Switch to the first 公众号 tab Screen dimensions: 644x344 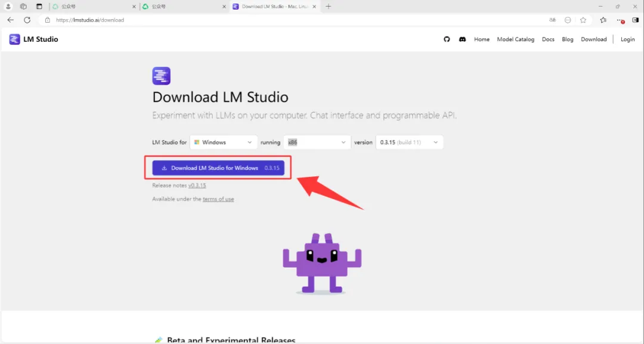click(x=94, y=7)
